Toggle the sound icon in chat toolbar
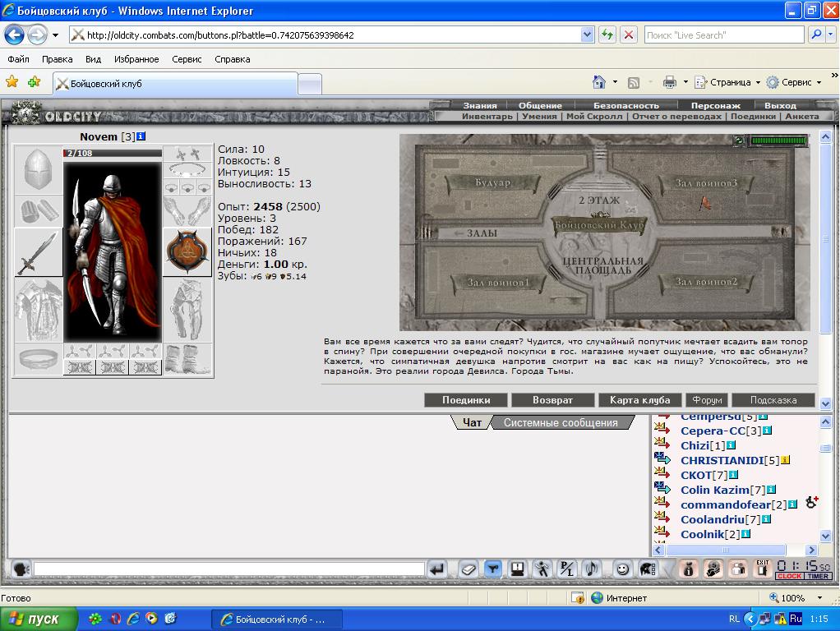840x631 pixels. (592, 569)
